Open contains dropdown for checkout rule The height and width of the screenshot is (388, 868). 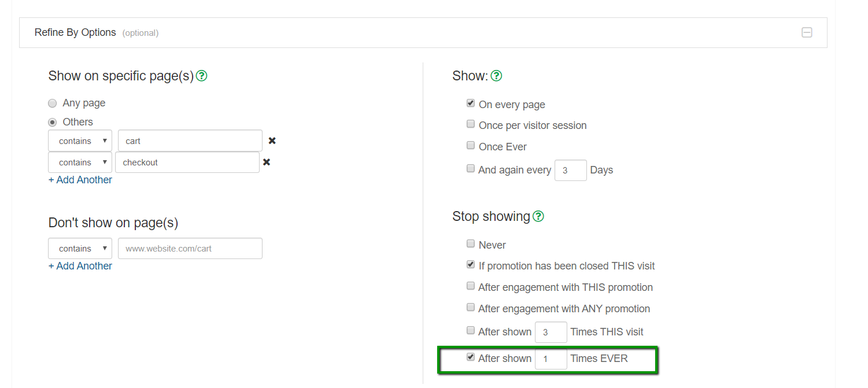[x=80, y=162]
